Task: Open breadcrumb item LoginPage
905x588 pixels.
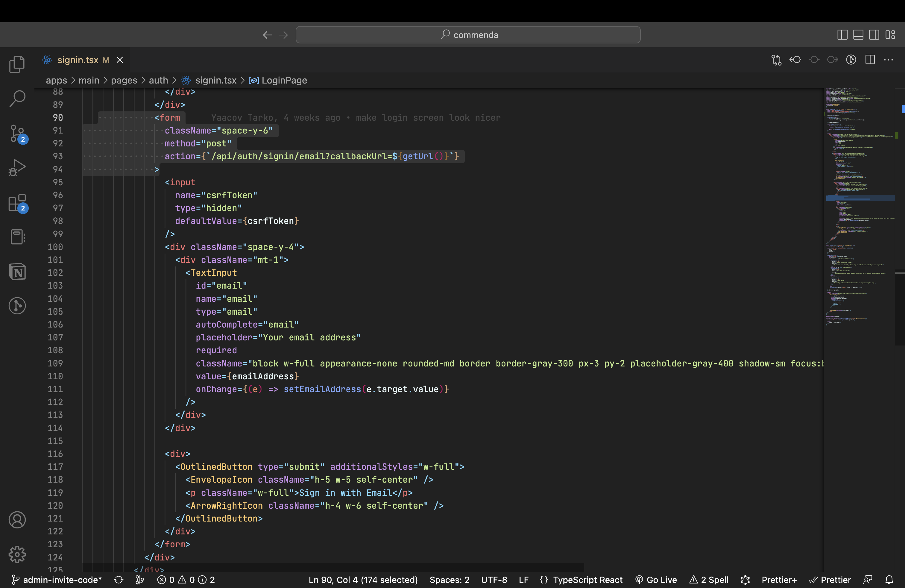Action: (284, 80)
